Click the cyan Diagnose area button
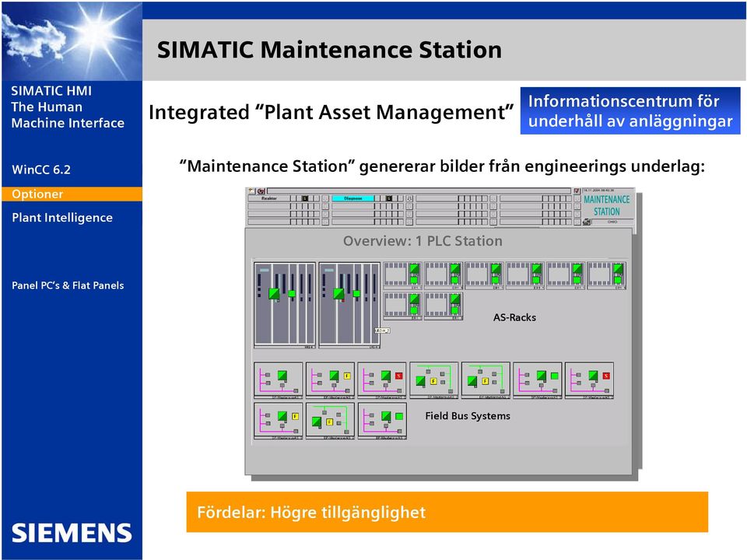747x560 pixels. 353,198
